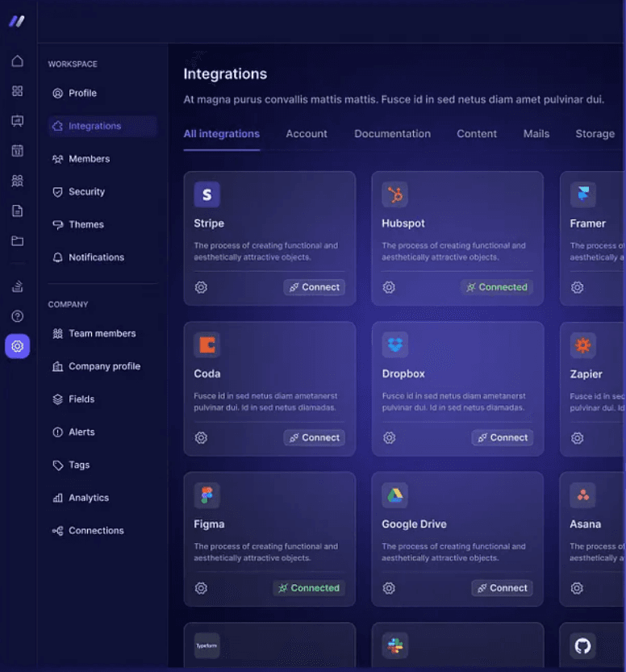Toggle the Figma Connected button

pos(308,588)
